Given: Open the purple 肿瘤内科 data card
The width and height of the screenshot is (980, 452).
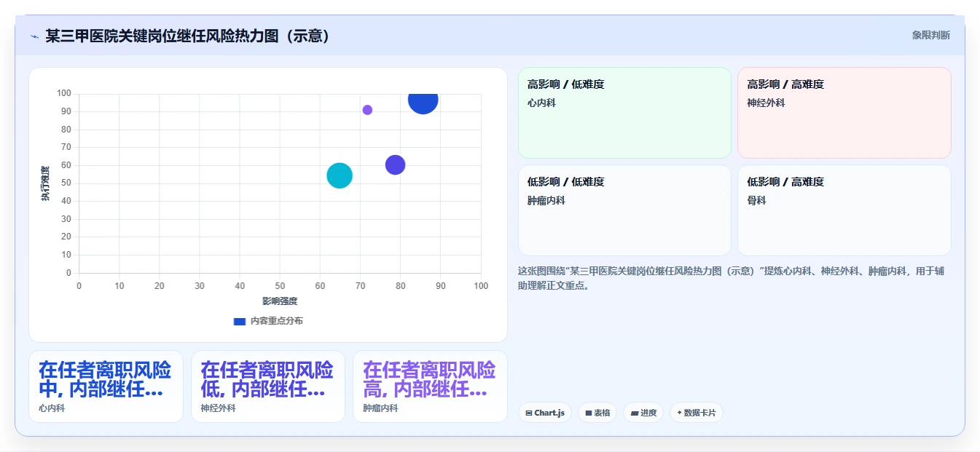Looking at the screenshot, I should pyautogui.click(x=430, y=386).
